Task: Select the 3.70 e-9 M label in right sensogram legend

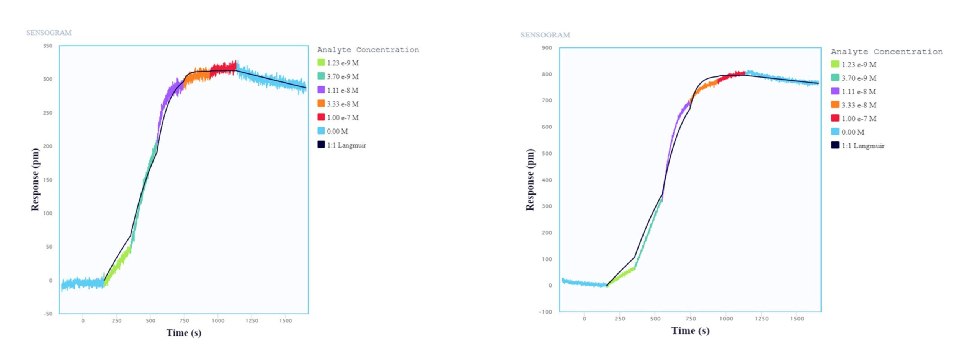Action: point(859,78)
